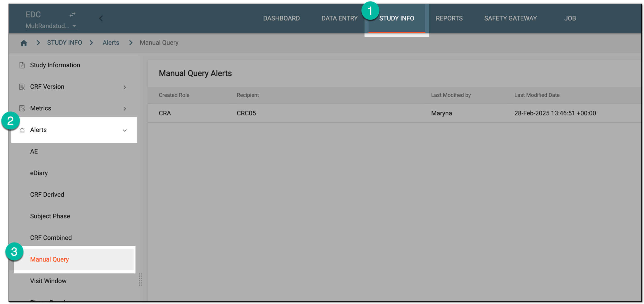Click the switch application arrows icon
This screenshot has width=644, height=304.
click(72, 15)
